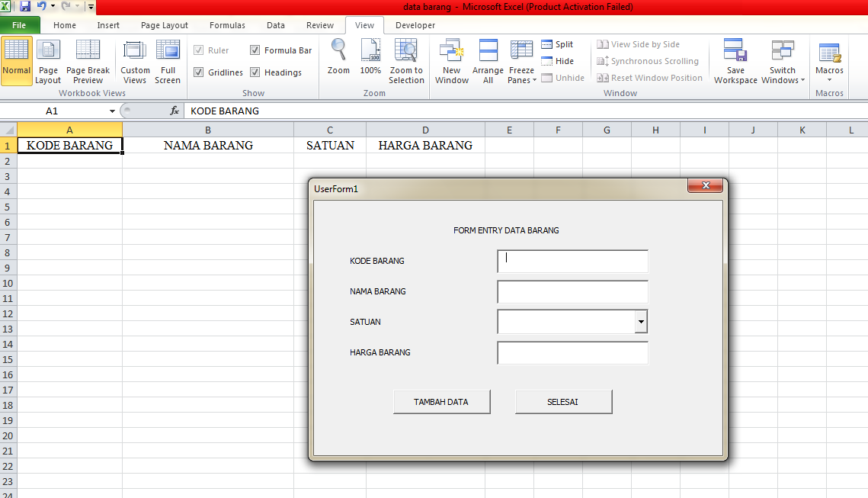The image size is (868, 498).
Task: Click inside the KODE BARANG text field
Action: (572, 261)
